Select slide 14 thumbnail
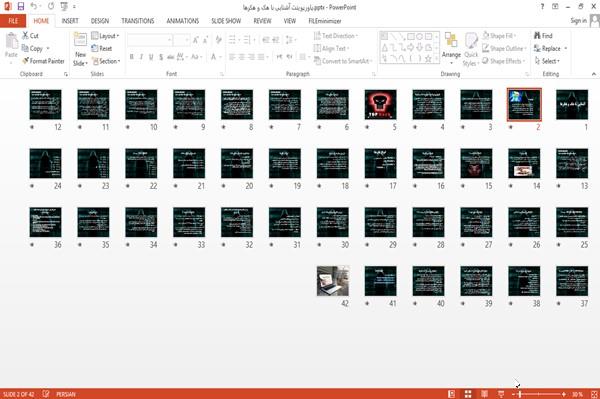 click(524, 163)
